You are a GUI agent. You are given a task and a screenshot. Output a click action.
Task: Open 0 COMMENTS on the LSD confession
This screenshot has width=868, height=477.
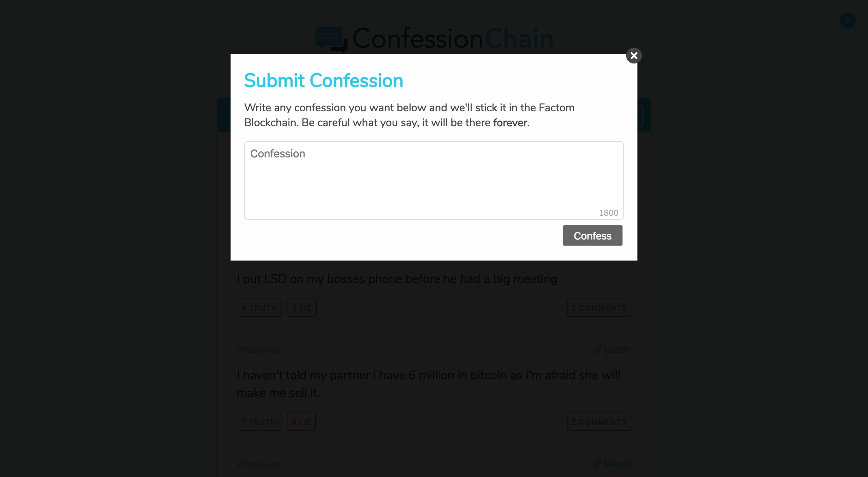pos(599,308)
